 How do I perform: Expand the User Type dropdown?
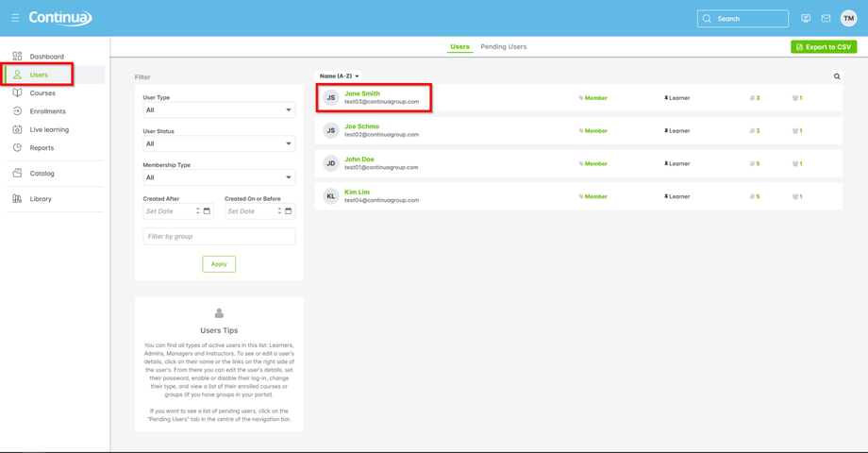pos(219,109)
